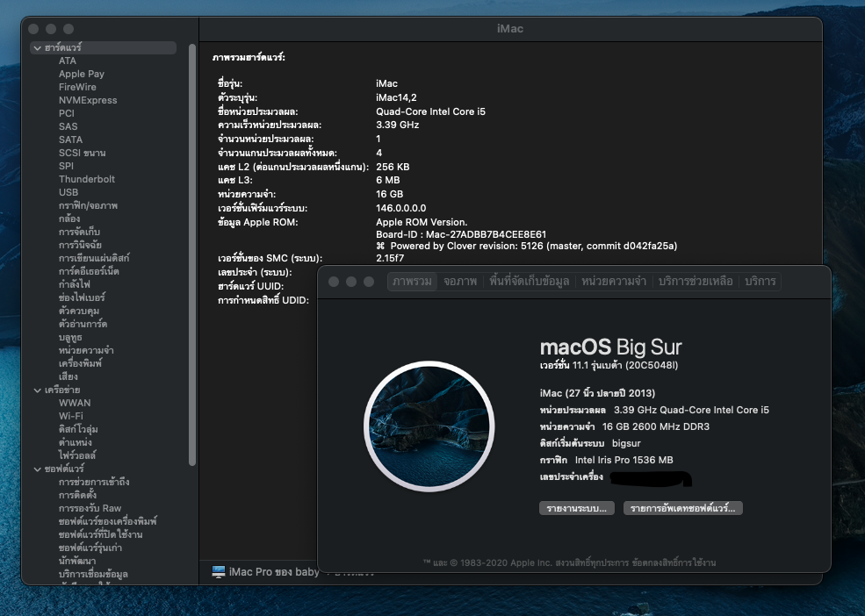865x616 pixels.
Task: Select เสียง in the sidebar
Action: [x=68, y=376]
